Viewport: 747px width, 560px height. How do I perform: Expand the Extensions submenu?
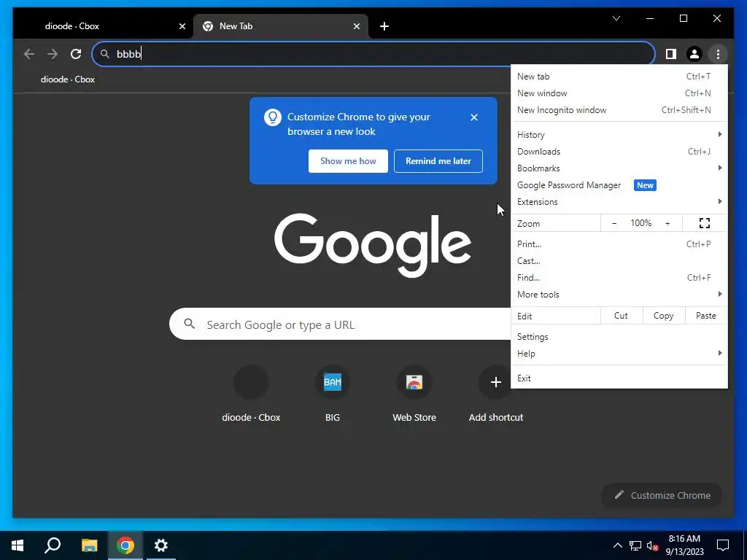click(x=619, y=202)
